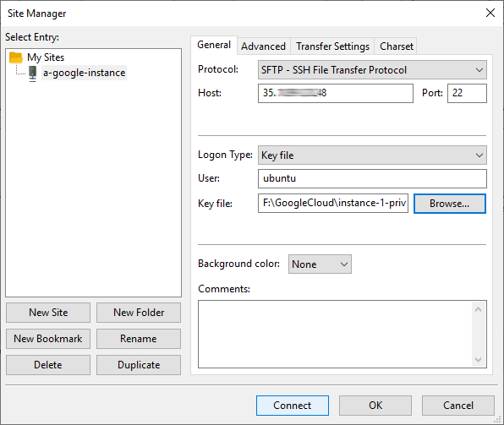Screen dimensions: 504x425
Task: Select a-google-instance in the site tree
Action: pos(84,73)
